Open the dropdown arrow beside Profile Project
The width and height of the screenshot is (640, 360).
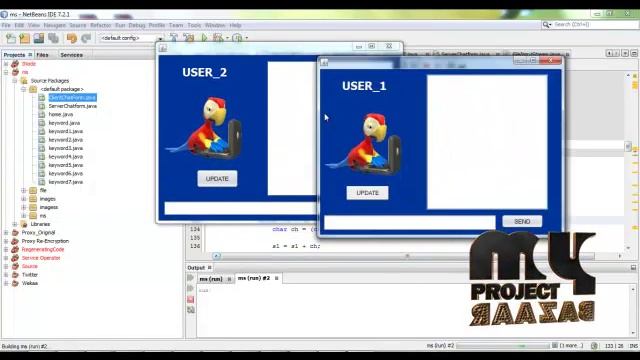click(247, 38)
